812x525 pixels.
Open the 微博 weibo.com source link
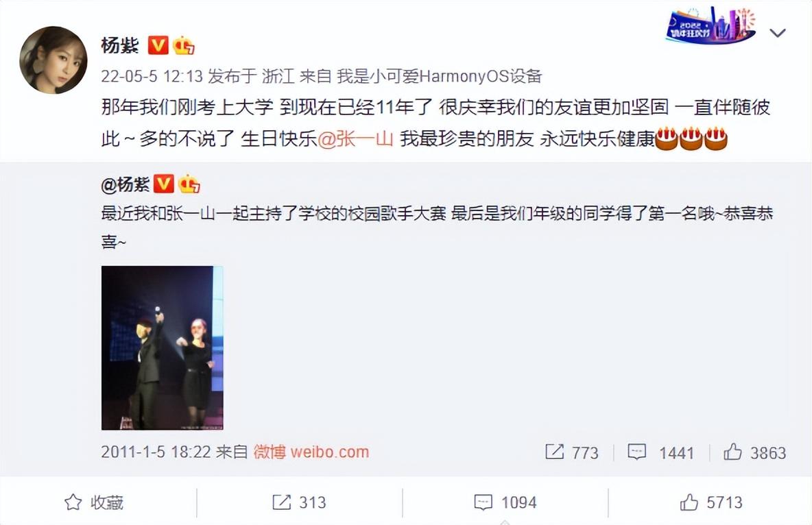pos(311,452)
